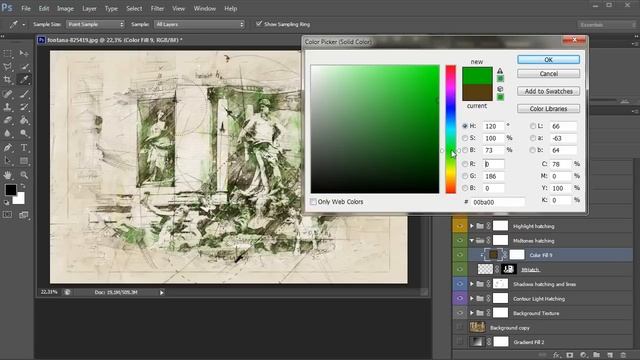The image size is (640, 360).
Task: Open the Sample All Layers dropdown
Action: click(199, 24)
